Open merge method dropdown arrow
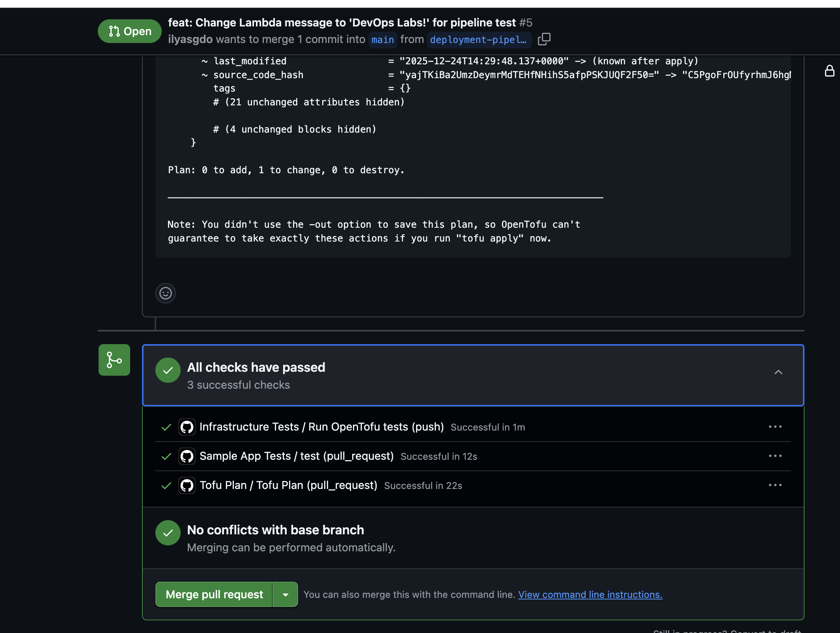This screenshot has width=840, height=633. click(x=286, y=594)
